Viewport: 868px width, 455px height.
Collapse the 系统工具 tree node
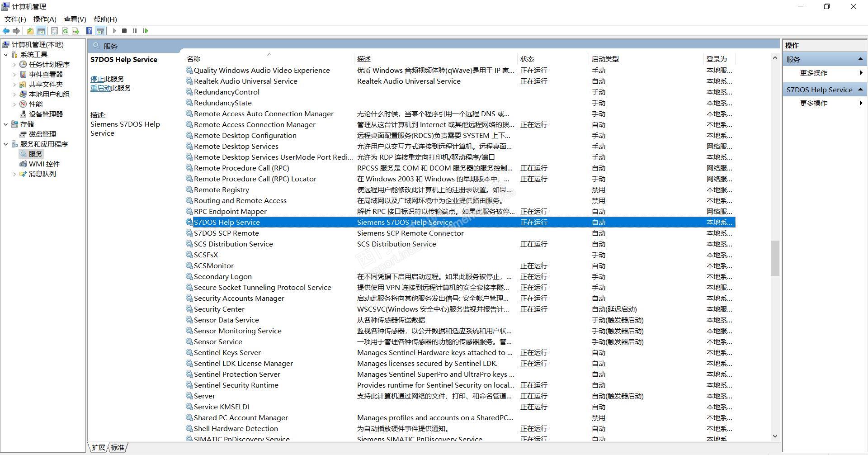click(x=6, y=54)
